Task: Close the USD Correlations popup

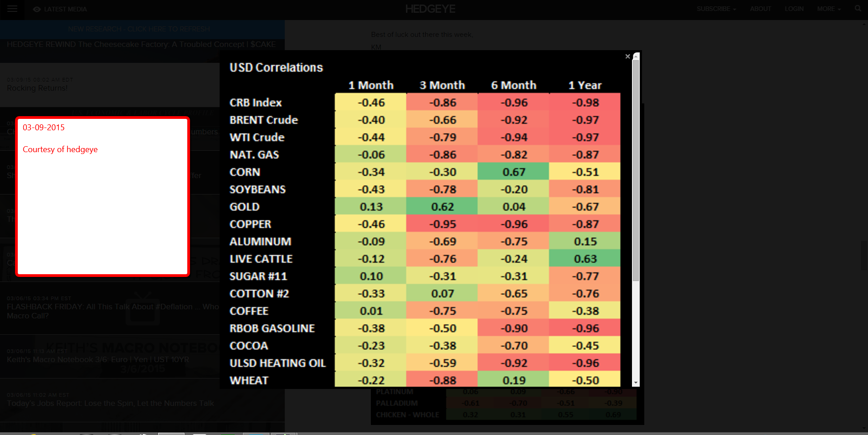Action: (627, 56)
